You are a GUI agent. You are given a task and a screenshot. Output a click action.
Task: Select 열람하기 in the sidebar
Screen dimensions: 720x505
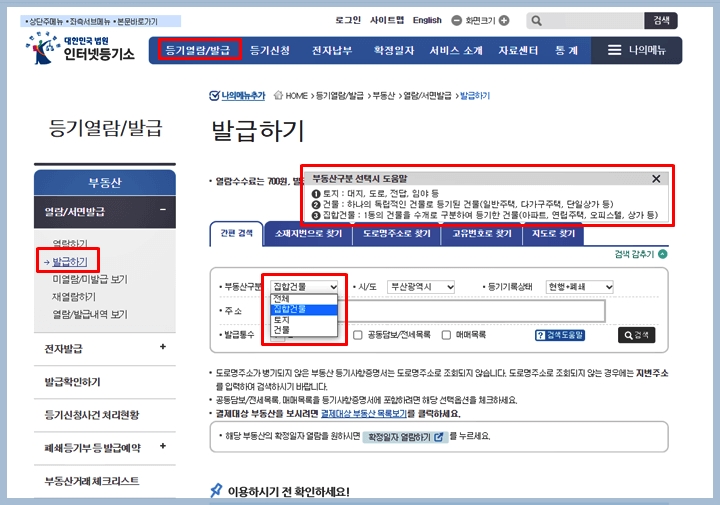[x=70, y=243]
